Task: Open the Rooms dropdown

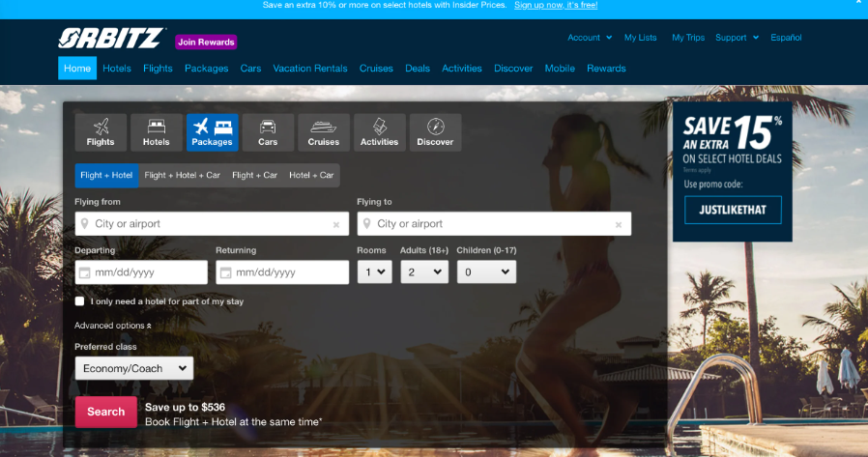Action: click(x=374, y=272)
